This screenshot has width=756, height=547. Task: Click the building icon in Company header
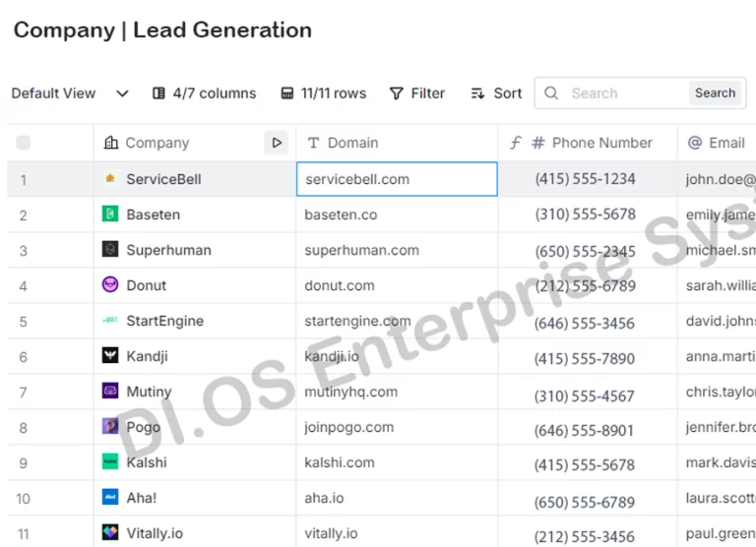tap(111, 143)
